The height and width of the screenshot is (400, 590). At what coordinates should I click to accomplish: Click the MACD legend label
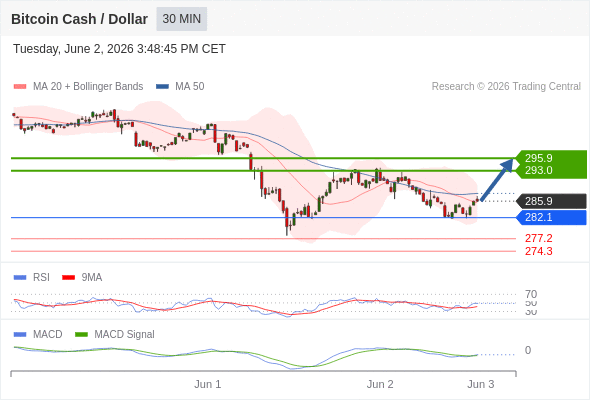click(48, 335)
